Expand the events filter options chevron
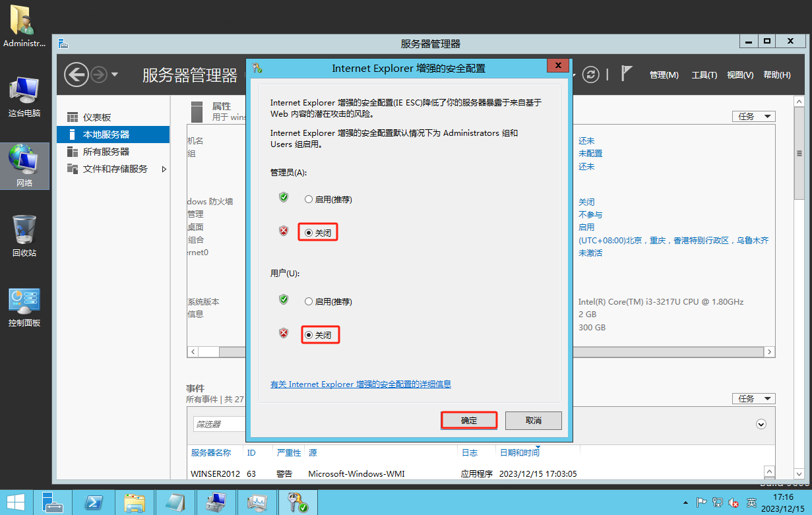Image resolution: width=812 pixels, height=515 pixels. [x=761, y=425]
